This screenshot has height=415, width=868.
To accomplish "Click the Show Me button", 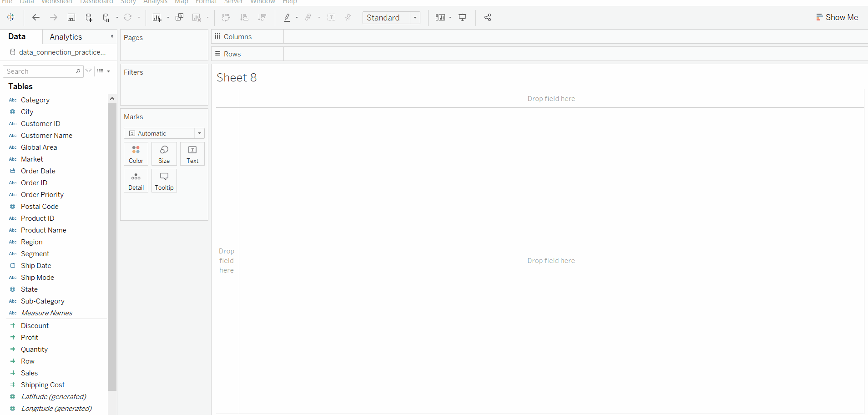I will click(837, 17).
